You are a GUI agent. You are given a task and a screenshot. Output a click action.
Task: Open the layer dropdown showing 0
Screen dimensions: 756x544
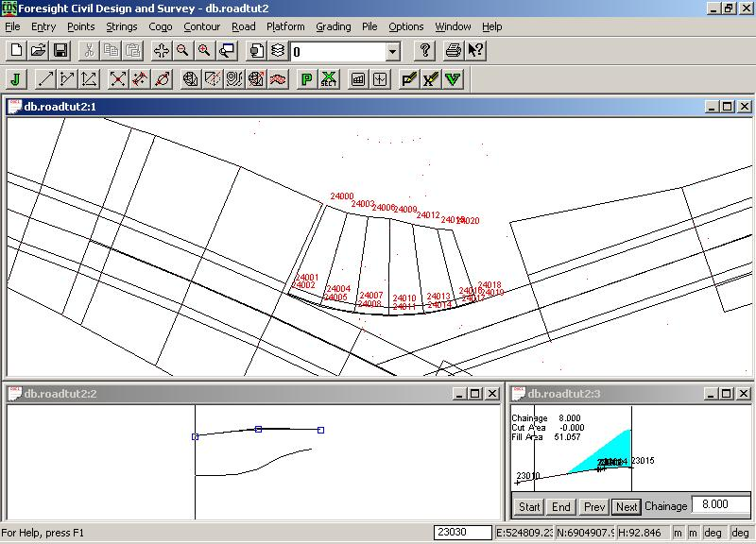point(393,51)
